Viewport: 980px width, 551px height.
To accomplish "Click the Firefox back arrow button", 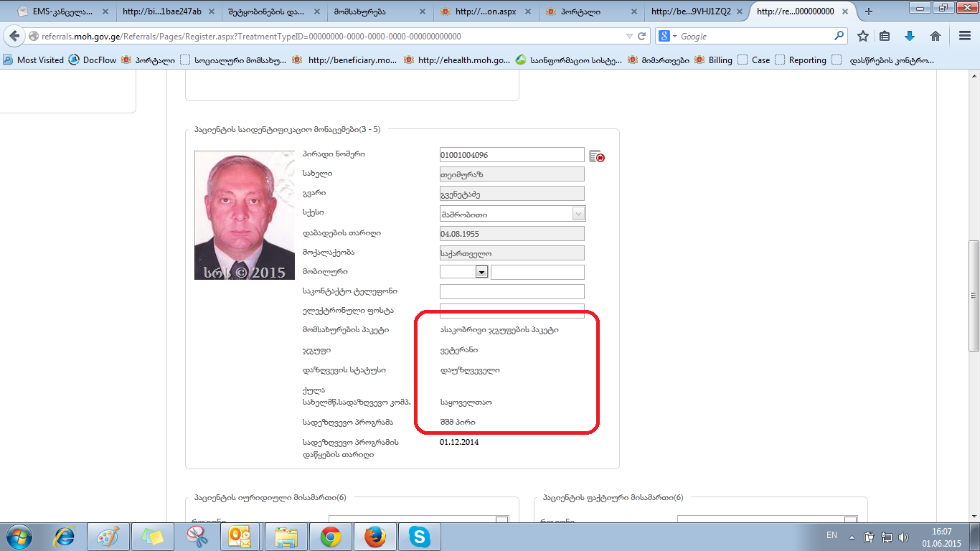I will point(14,36).
